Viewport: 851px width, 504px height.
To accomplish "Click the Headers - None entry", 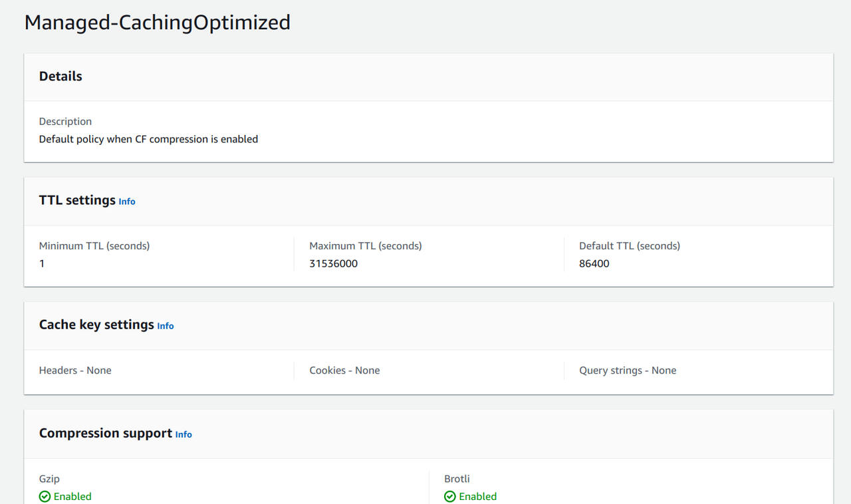I will tap(75, 370).
